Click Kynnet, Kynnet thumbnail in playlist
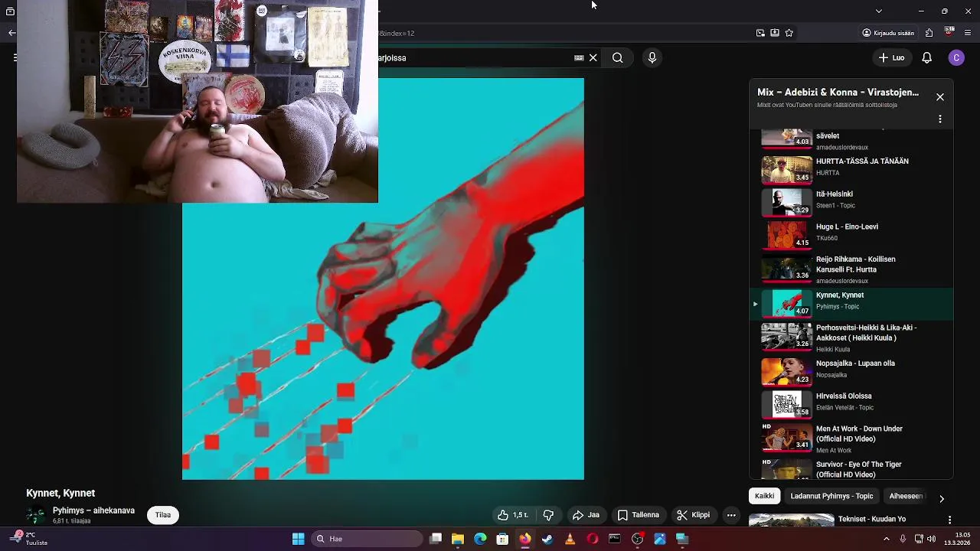This screenshot has width=980, height=551. 786,303
